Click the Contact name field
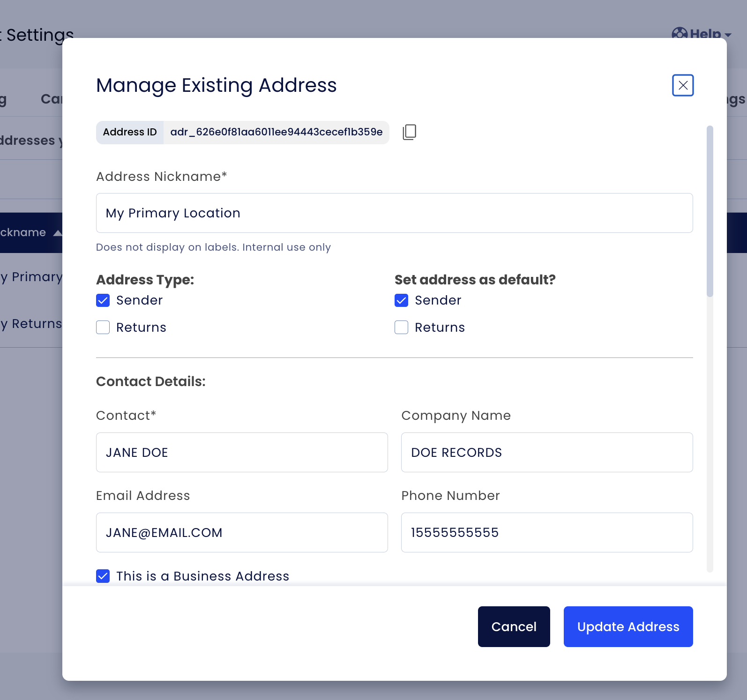Screen dimensions: 747x700 coord(242,453)
